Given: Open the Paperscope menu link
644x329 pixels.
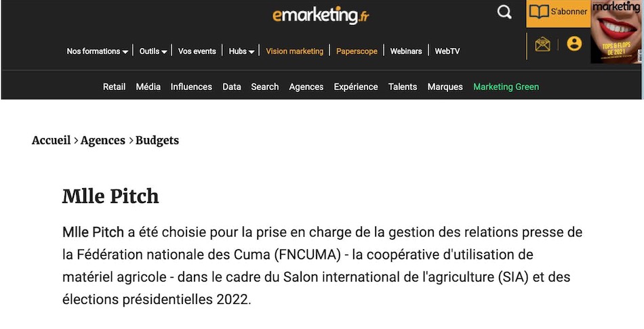Looking at the screenshot, I should coord(357,51).
